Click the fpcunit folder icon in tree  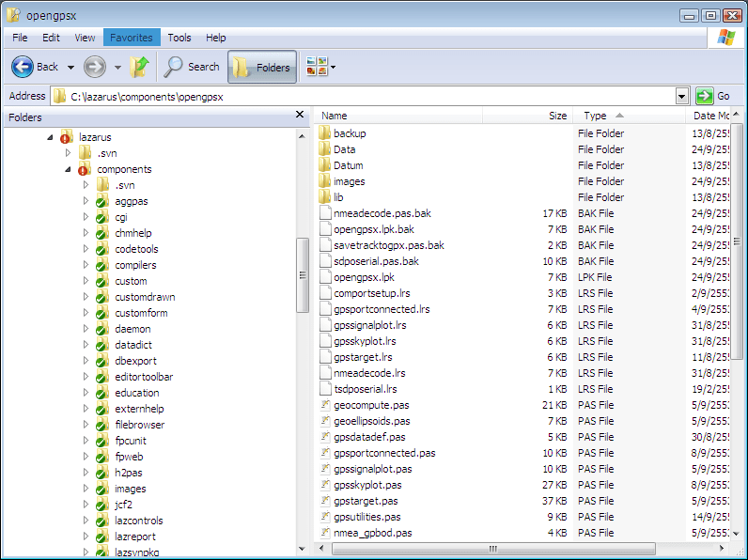pos(101,441)
